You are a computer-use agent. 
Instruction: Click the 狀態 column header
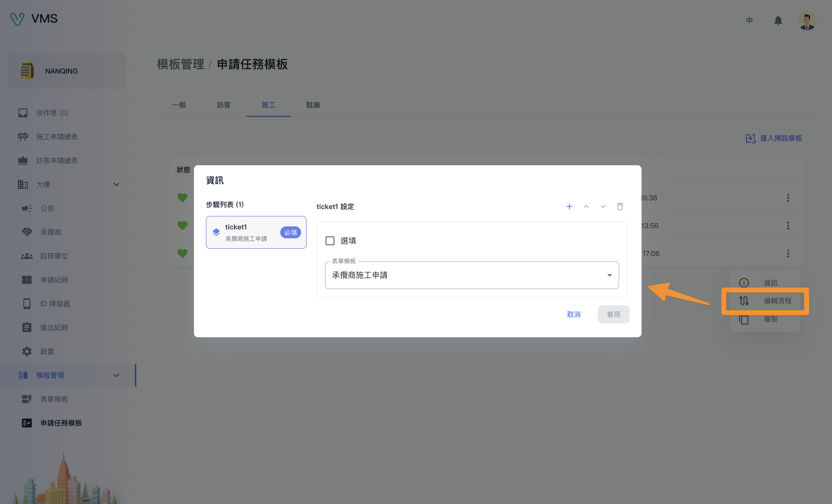183,170
